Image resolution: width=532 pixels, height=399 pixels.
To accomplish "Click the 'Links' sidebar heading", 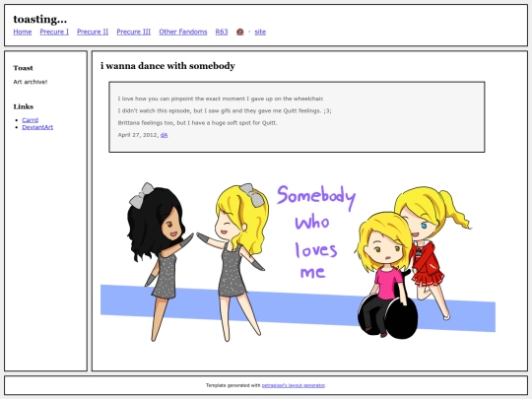I will pyautogui.click(x=24, y=106).
